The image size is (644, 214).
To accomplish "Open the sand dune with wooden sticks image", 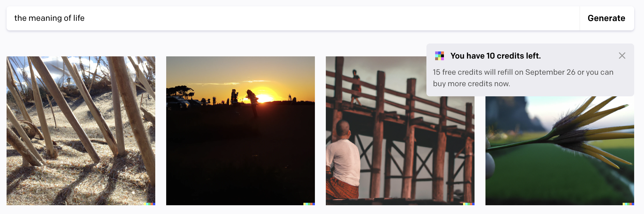I will pos(81,131).
